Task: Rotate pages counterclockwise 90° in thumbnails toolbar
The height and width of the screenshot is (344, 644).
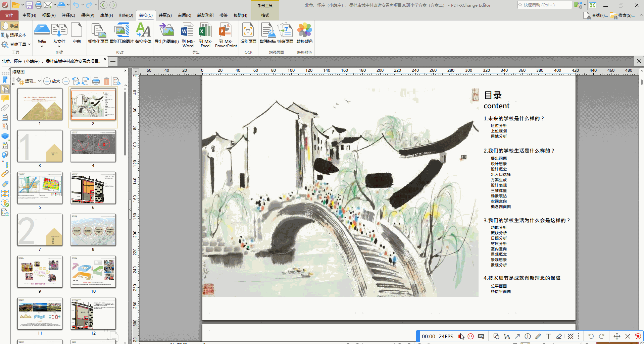Action: [76, 81]
